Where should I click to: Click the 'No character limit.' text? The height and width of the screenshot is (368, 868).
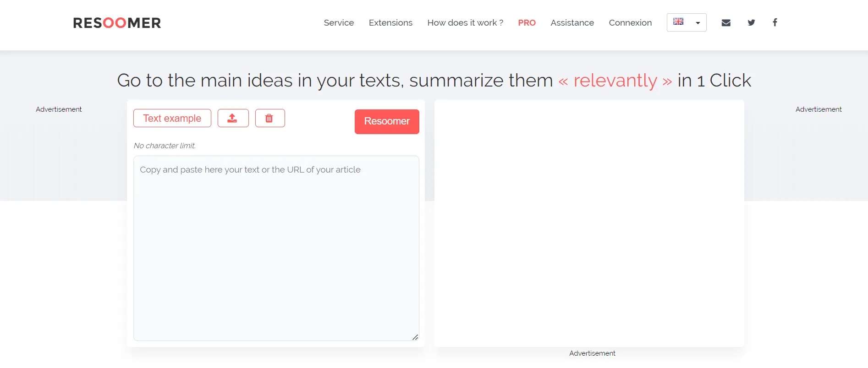pos(165,146)
